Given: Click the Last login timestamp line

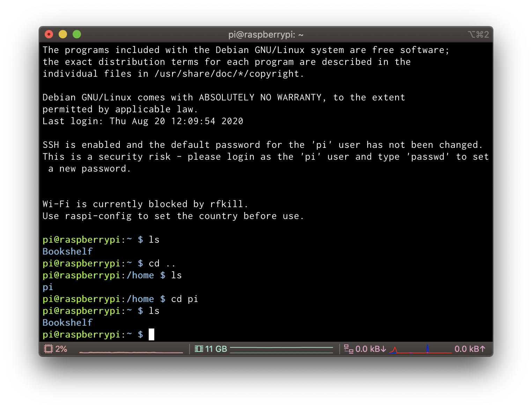Looking at the screenshot, I should pos(143,121).
